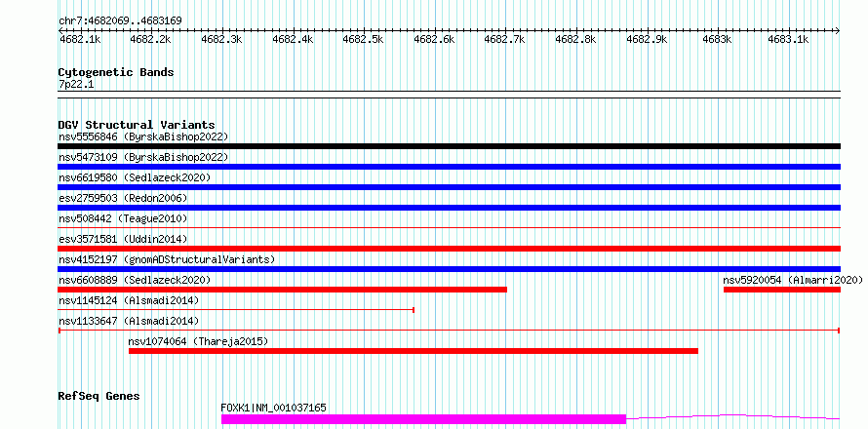Image resolution: width=868 pixels, height=429 pixels.
Task: Open nsv508442 (Teague2010) variant label
Action: 123,218
